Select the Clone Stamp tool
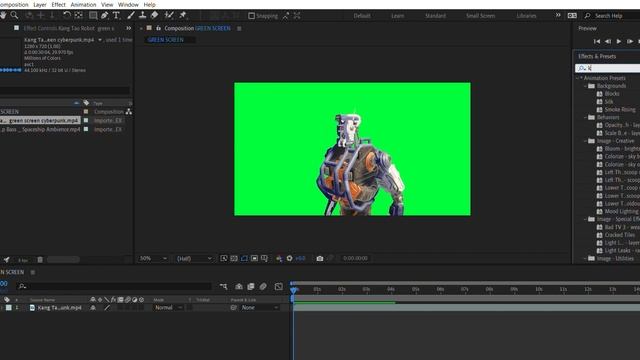Screen dimensions: 640x360 pos(142,16)
